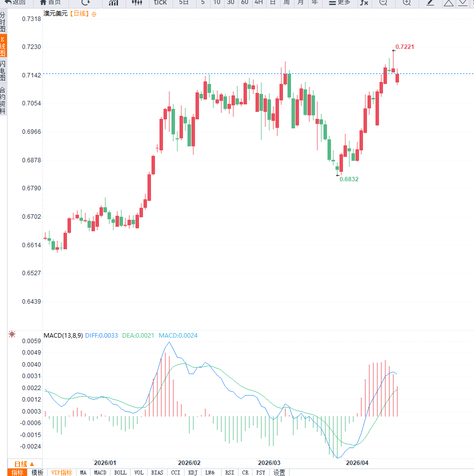
Task: Select the 60-minute period
Action: (244, 2)
